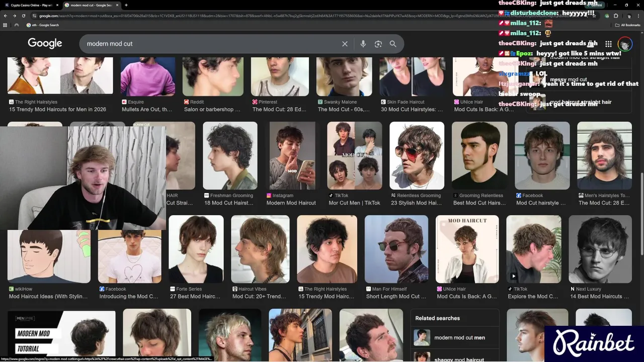
Task: Open a new browser tab
Action: point(126,5)
